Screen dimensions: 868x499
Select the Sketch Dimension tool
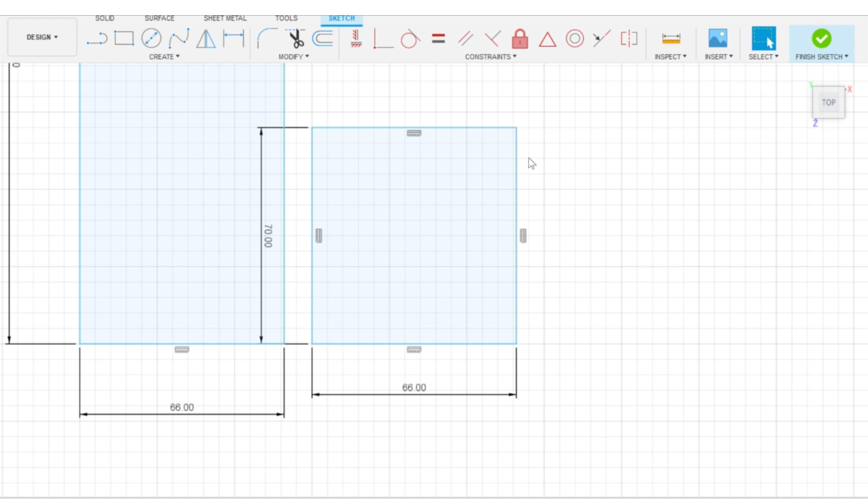pyautogui.click(x=233, y=38)
